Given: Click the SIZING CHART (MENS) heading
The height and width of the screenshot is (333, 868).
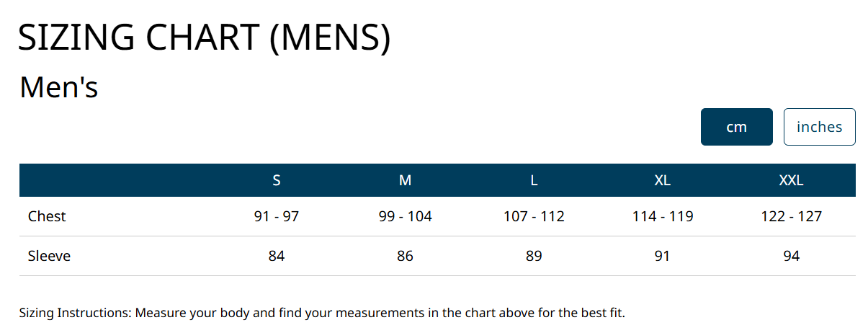Looking at the screenshot, I should (205, 38).
